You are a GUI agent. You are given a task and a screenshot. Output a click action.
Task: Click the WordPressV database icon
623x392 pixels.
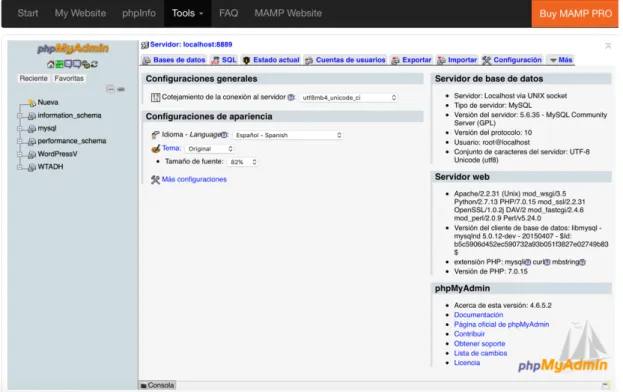32,154
